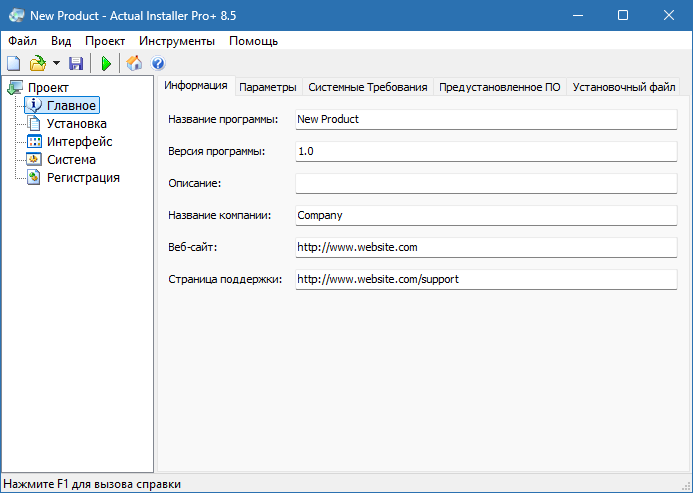Open Интерфейс section in tree
This screenshot has height=493, width=693.
[x=80, y=141]
